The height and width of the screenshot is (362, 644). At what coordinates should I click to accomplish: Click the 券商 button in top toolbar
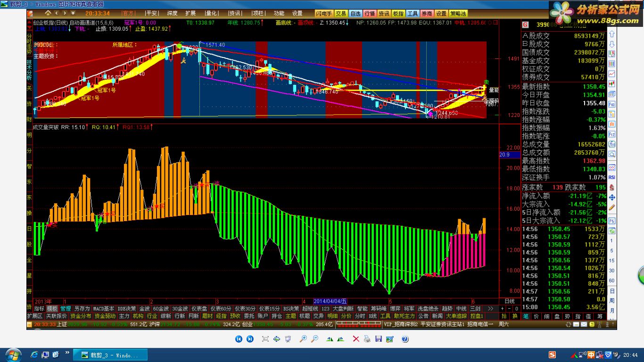(427, 13)
